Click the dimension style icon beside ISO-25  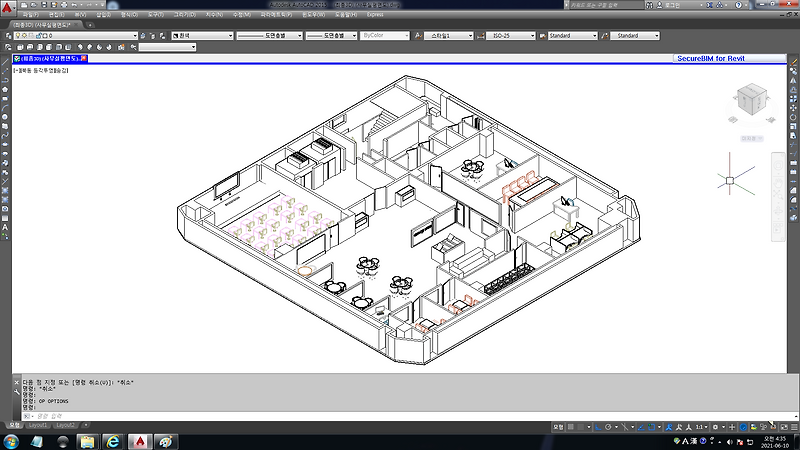coord(480,36)
